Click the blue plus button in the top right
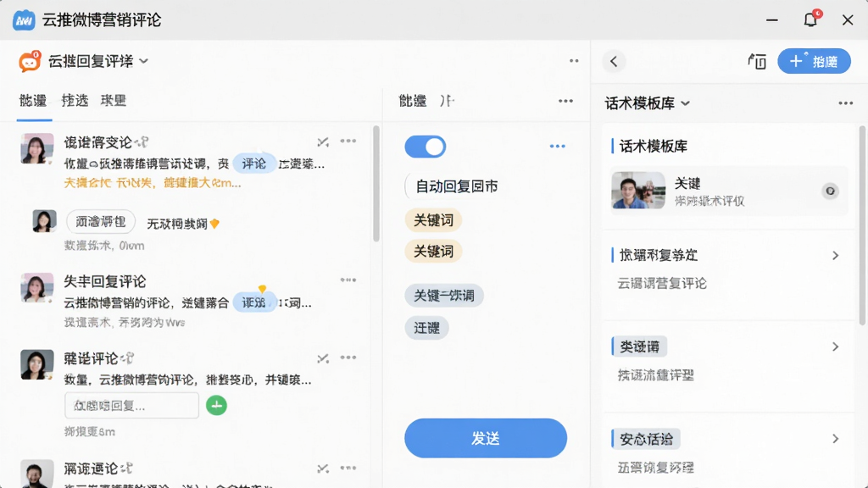This screenshot has width=868, height=488. click(815, 61)
